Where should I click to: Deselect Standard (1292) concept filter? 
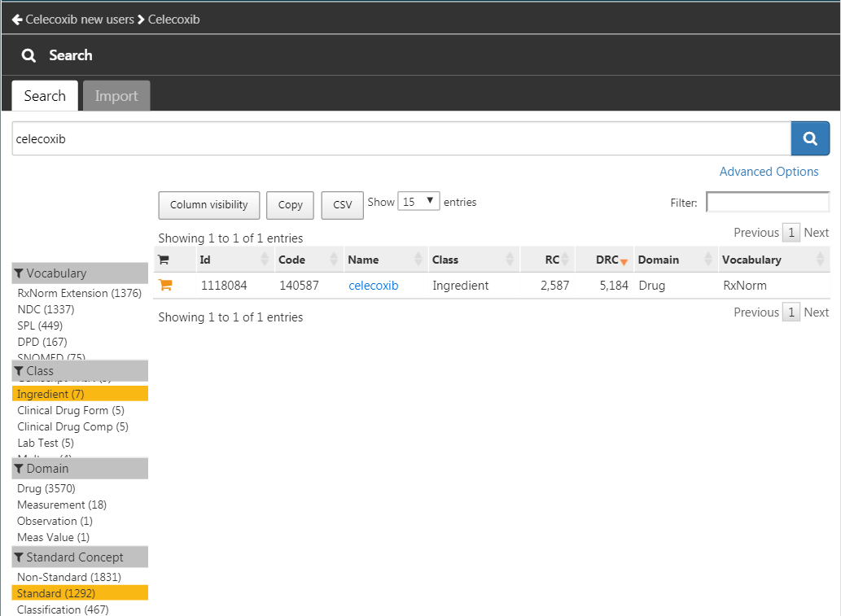(x=80, y=593)
